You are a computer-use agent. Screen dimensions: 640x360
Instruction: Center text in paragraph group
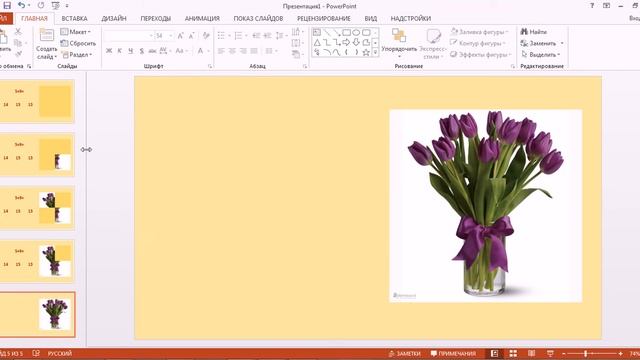pyautogui.click(x=232, y=51)
